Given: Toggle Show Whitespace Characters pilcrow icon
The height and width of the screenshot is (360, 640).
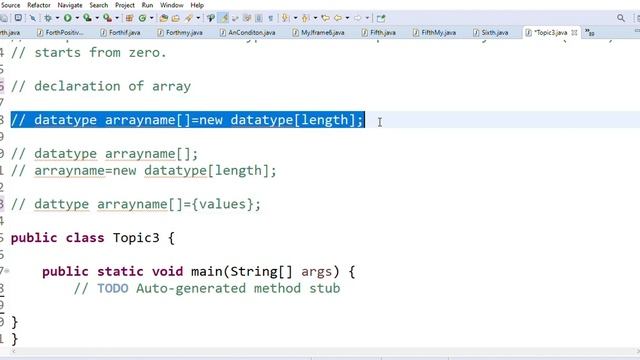Looking at the screenshot, I should coord(270,18).
